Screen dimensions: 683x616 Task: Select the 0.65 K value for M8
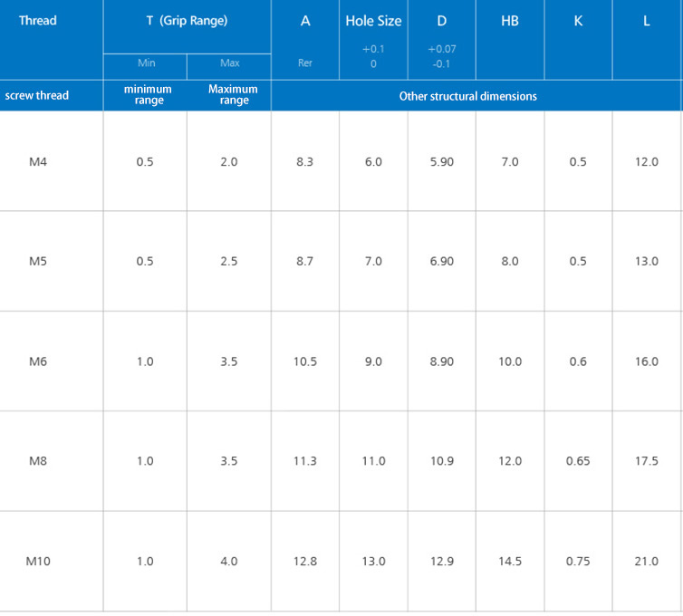point(578,461)
